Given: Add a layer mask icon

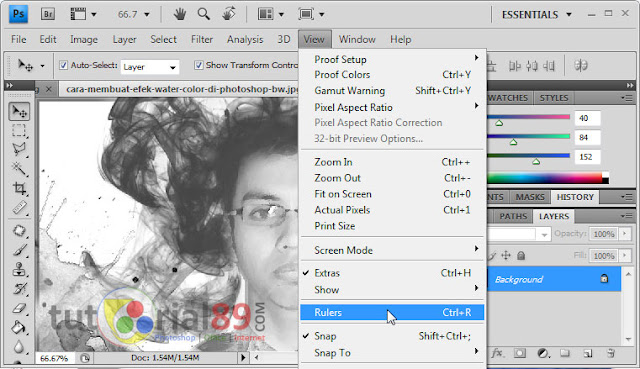Looking at the screenshot, I should click(520, 353).
